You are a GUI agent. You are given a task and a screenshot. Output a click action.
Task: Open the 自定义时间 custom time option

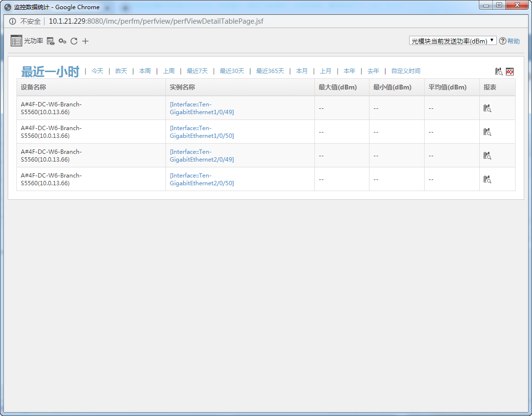click(405, 71)
